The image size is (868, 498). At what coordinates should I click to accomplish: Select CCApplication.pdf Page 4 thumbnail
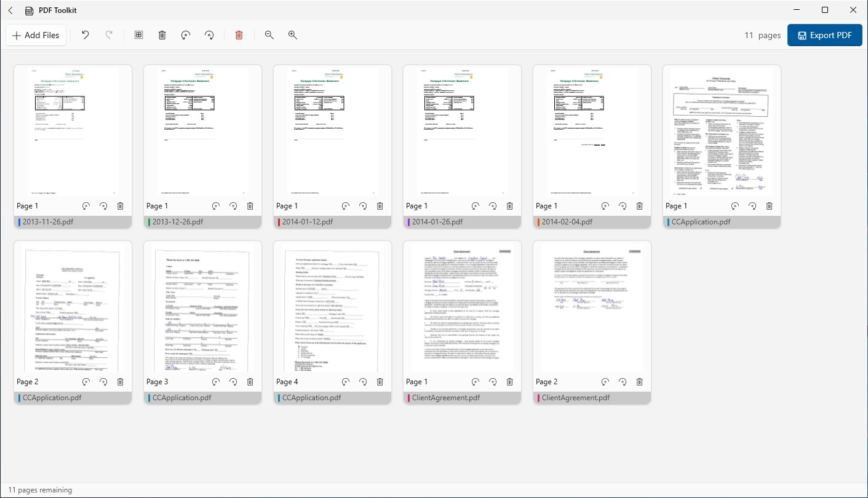coord(333,307)
